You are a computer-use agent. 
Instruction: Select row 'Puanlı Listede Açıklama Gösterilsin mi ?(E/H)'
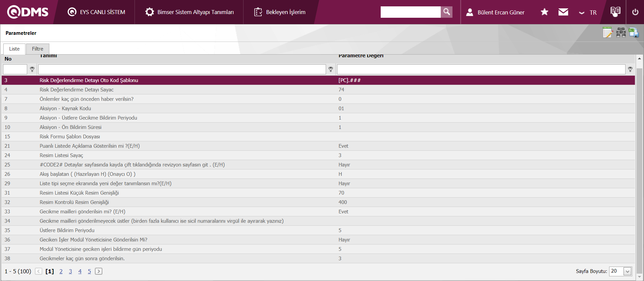point(318,146)
